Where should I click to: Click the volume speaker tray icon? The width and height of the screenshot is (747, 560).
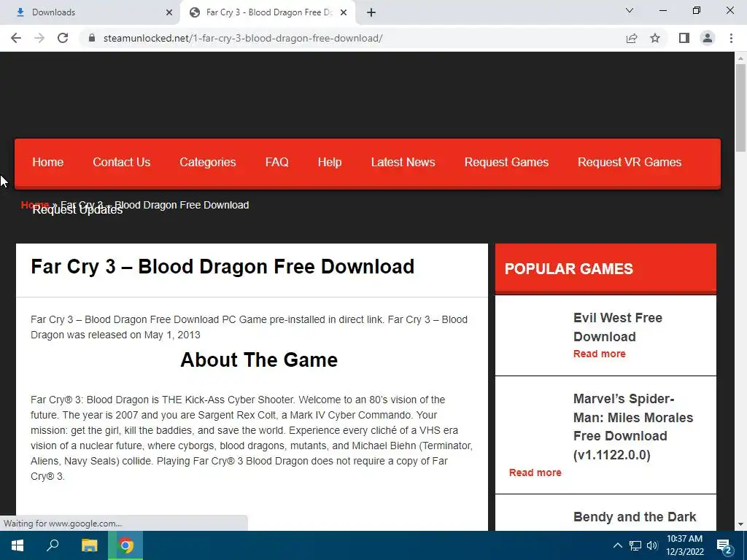[x=652, y=545]
